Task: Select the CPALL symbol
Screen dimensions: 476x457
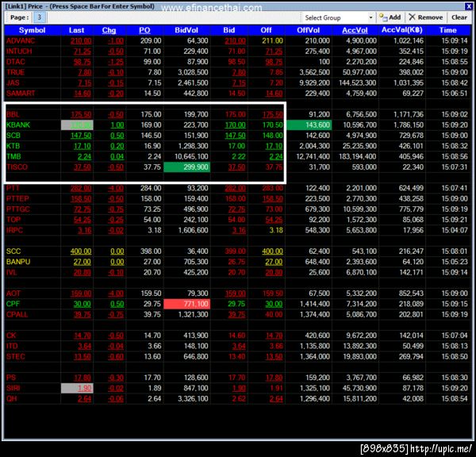Action: click(17, 314)
